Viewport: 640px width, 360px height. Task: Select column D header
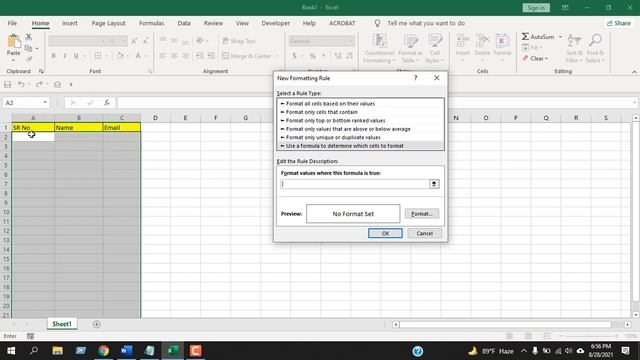(x=155, y=118)
